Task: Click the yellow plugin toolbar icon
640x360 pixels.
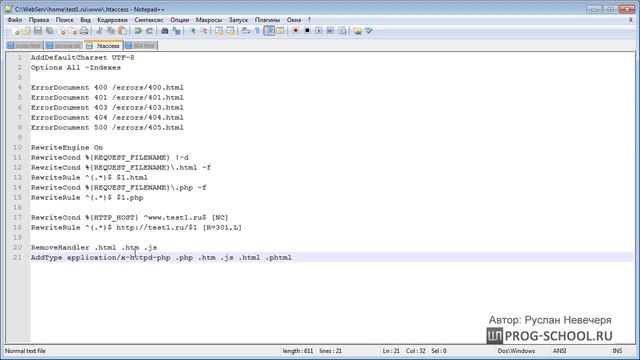Action: click(358, 31)
